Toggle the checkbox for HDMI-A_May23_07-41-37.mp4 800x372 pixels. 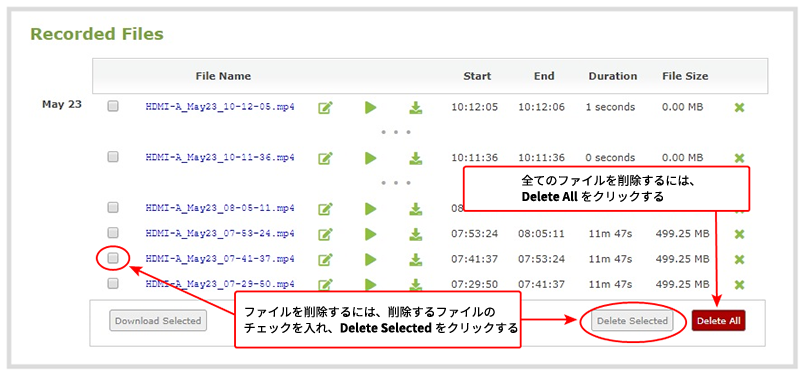tap(113, 258)
